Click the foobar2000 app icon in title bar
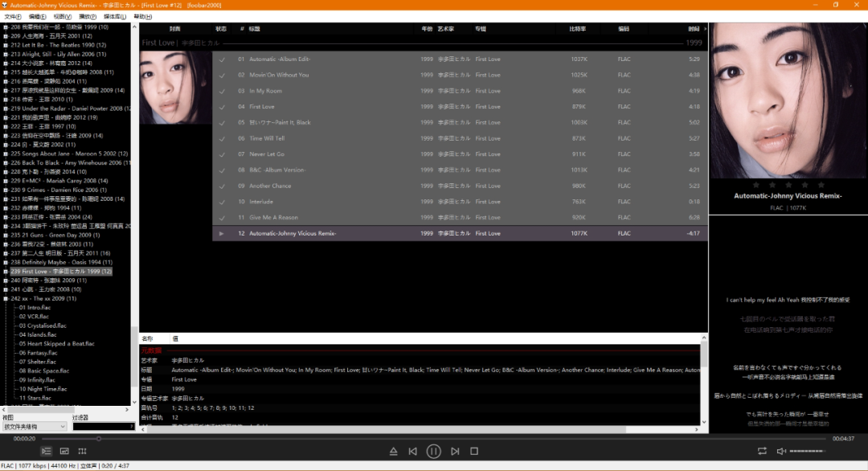Screen dimensions: 868x471 click(x=5, y=5)
